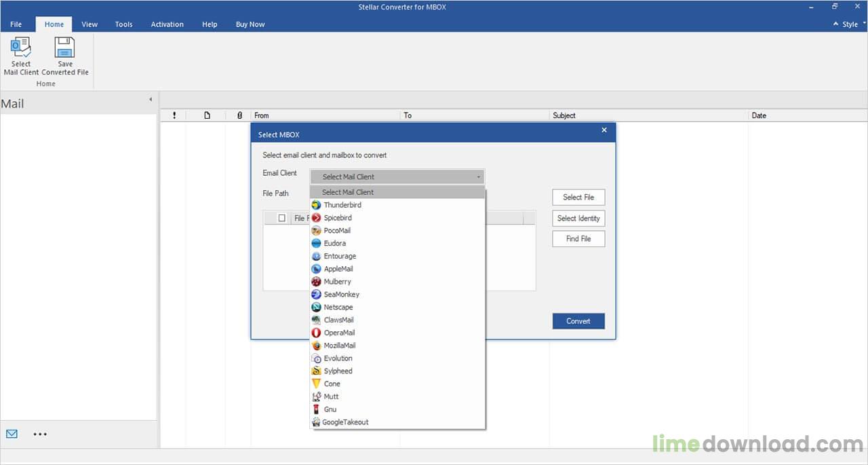Open the Mail envelope icon at bottom-left pane
Viewport: 868px width, 465px height.
click(12, 434)
